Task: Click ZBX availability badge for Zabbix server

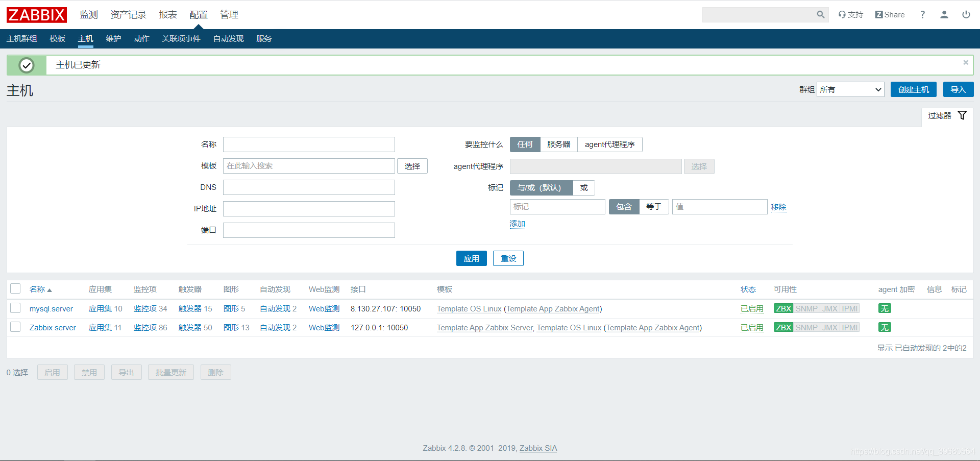Action: (783, 327)
